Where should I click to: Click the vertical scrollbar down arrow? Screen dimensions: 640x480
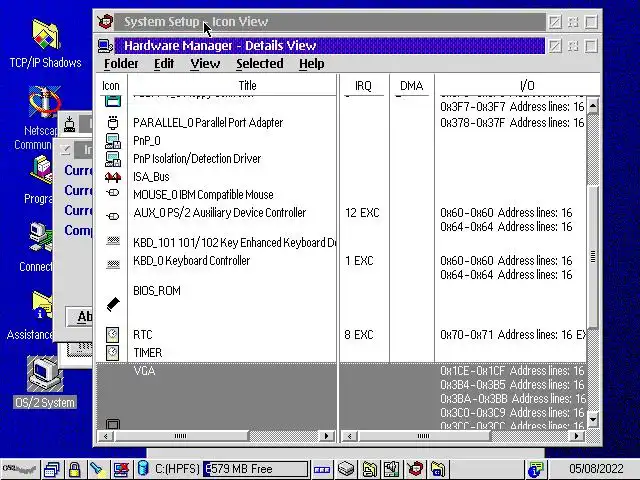pos(593,420)
